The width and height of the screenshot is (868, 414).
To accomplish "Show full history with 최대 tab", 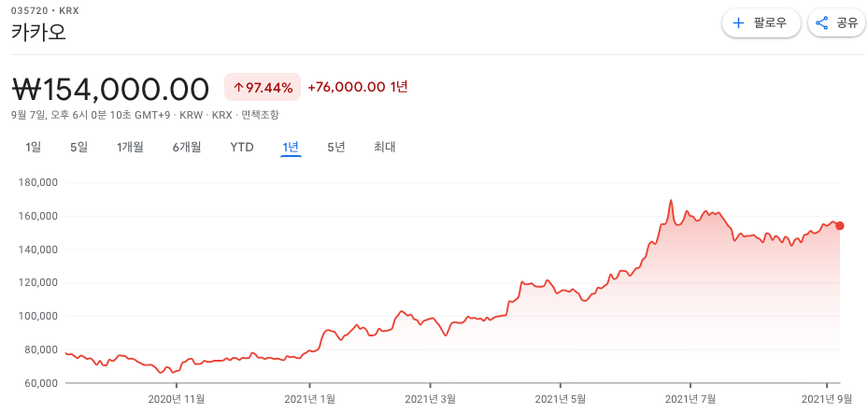I will [x=385, y=148].
